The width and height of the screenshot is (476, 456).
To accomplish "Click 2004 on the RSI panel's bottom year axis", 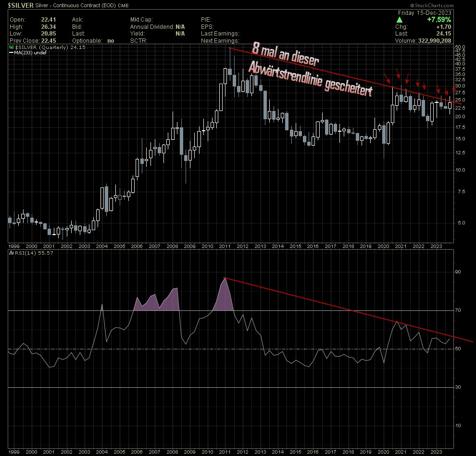I will click(x=102, y=452).
